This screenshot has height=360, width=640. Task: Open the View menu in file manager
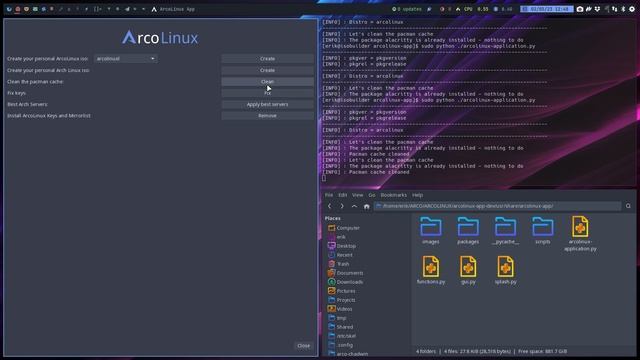click(358, 195)
